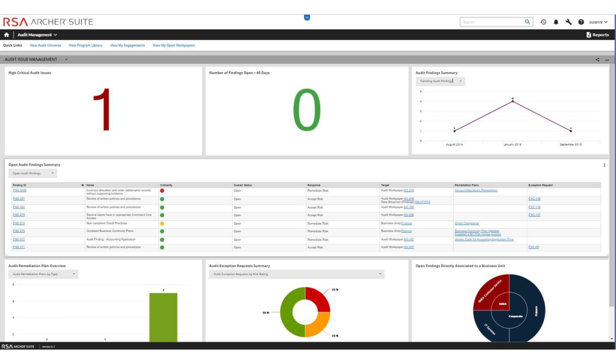Click the search magnifier icon
Image resolution: width=616 pixels, height=364 pixels.
click(x=527, y=22)
